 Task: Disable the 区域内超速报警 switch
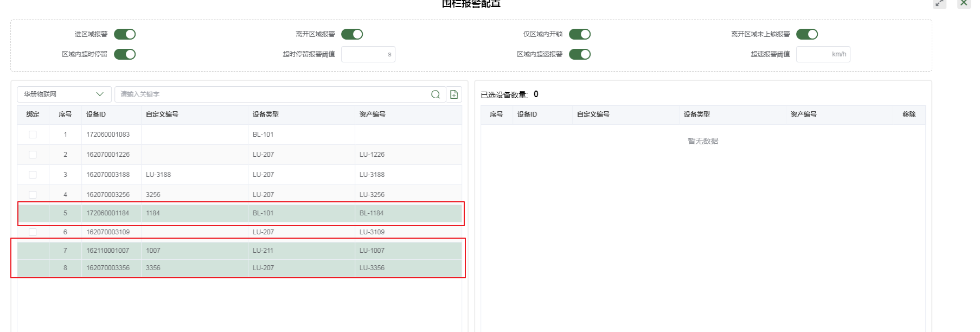point(579,54)
